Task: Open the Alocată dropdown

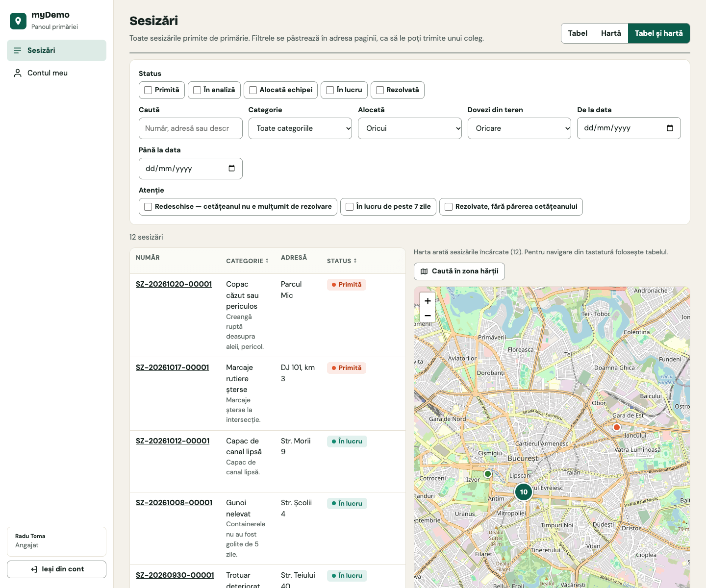Action: (x=410, y=128)
